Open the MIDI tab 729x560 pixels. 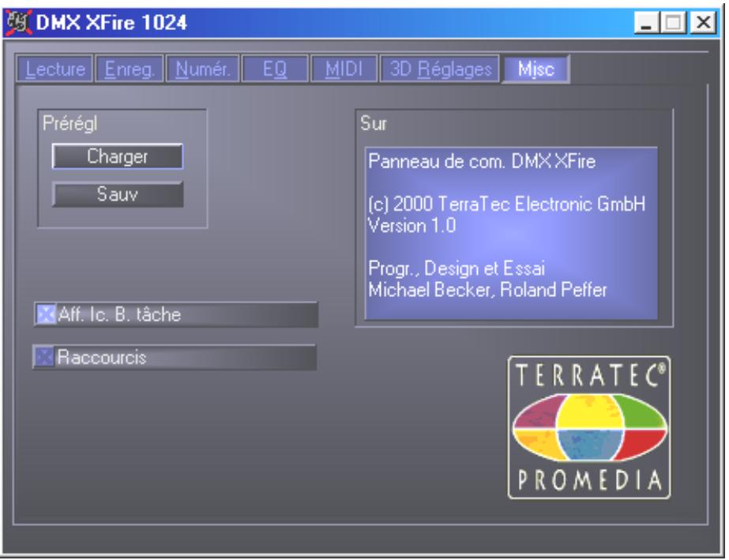(x=344, y=69)
